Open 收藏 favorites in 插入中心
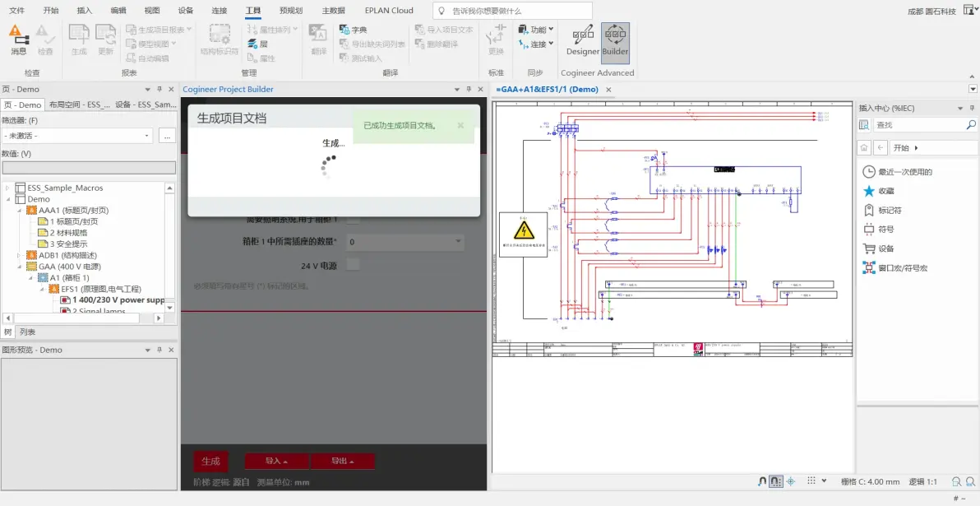Screen dimensions: 980x506 878,191
